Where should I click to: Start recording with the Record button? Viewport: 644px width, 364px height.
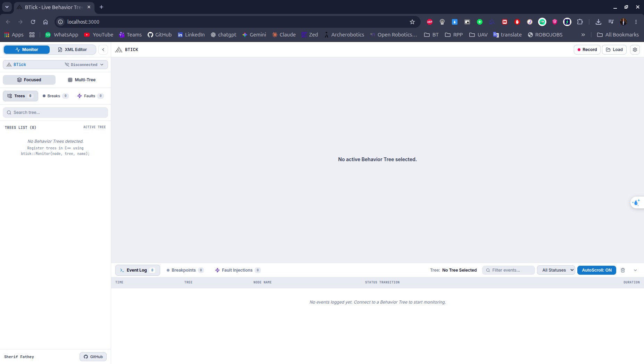point(587,50)
